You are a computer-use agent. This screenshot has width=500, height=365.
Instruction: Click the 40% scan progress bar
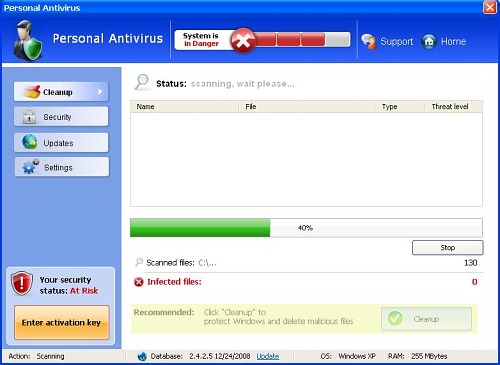[x=306, y=228]
